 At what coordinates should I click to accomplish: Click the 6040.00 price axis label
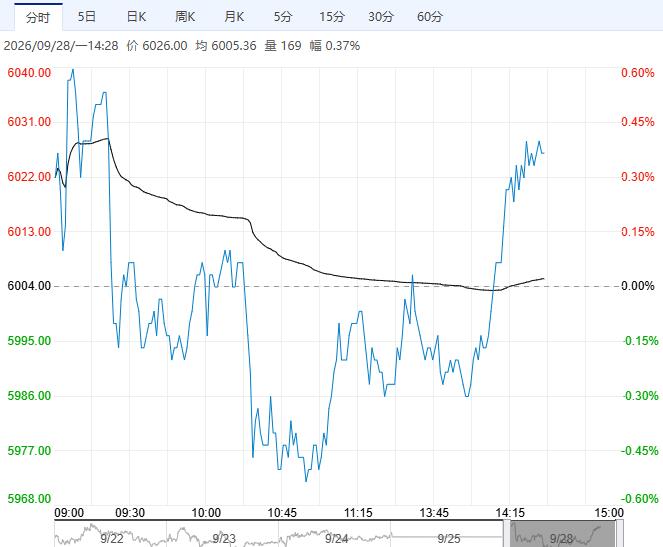coord(29,73)
